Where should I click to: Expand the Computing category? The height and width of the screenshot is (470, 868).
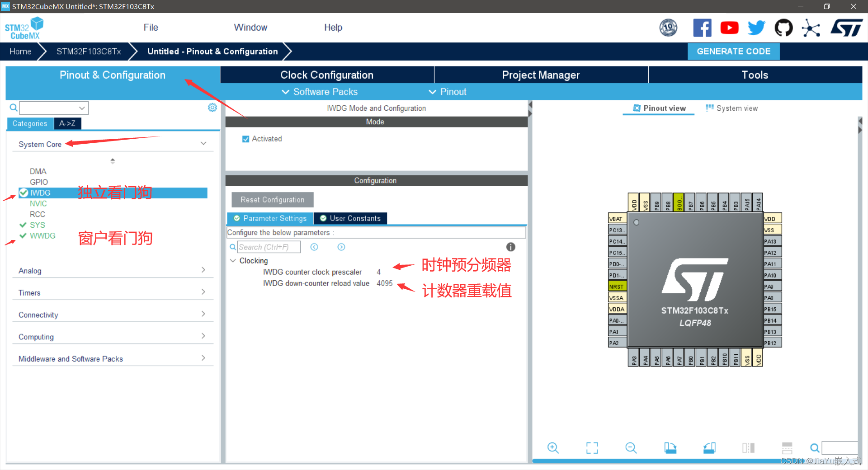(x=113, y=337)
